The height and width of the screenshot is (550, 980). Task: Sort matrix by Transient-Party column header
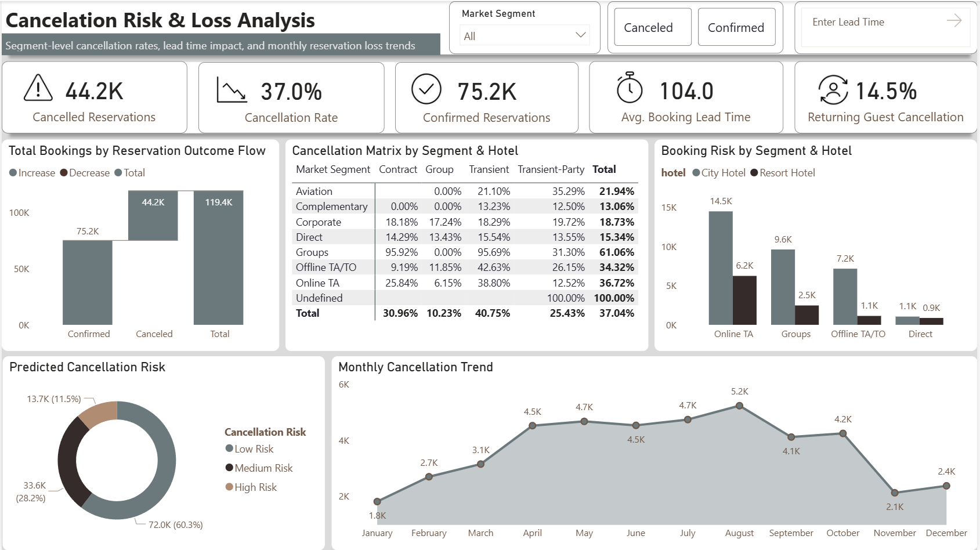click(x=551, y=169)
